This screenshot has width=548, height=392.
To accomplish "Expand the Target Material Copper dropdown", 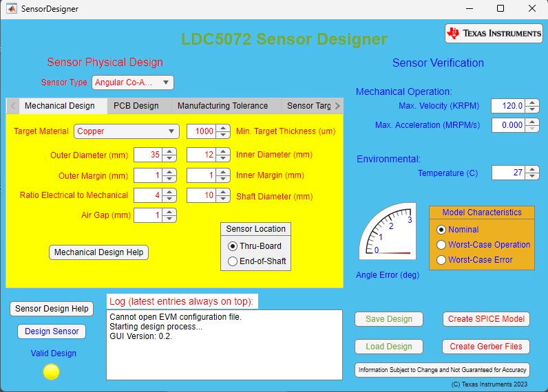I will point(127,131).
